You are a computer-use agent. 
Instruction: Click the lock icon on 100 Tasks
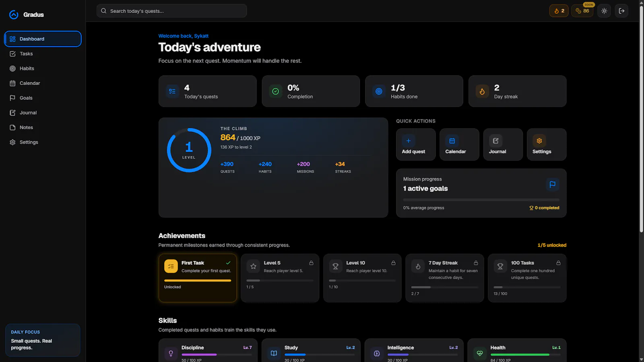pyautogui.click(x=558, y=263)
